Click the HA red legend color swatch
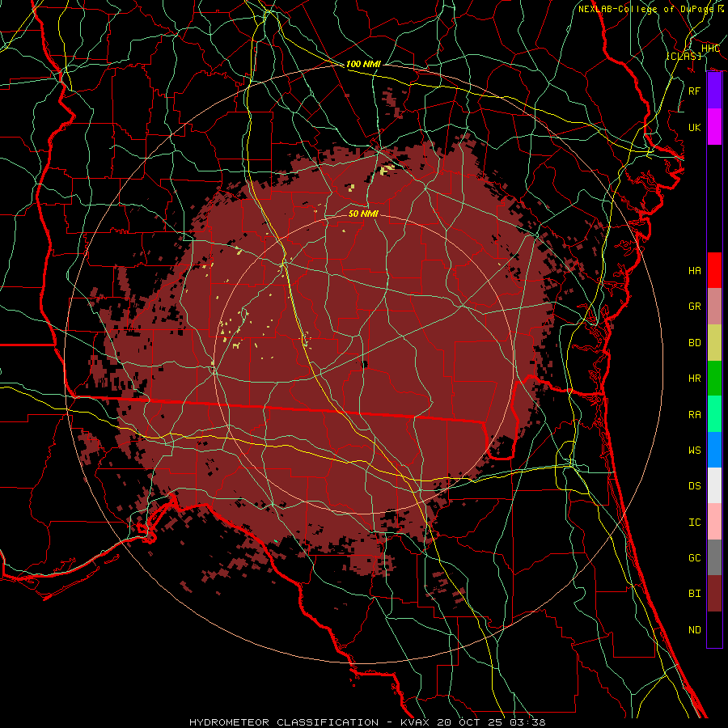Screen dimensions: 728x728 tap(714, 270)
